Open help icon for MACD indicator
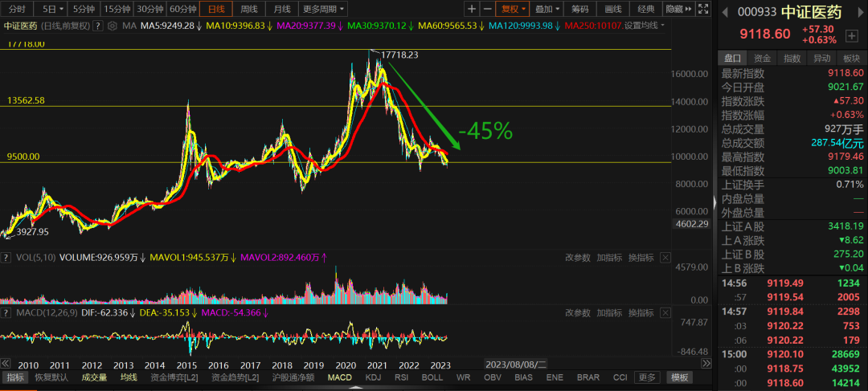Viewport: 868px width, 391px height. click(6, 312)
